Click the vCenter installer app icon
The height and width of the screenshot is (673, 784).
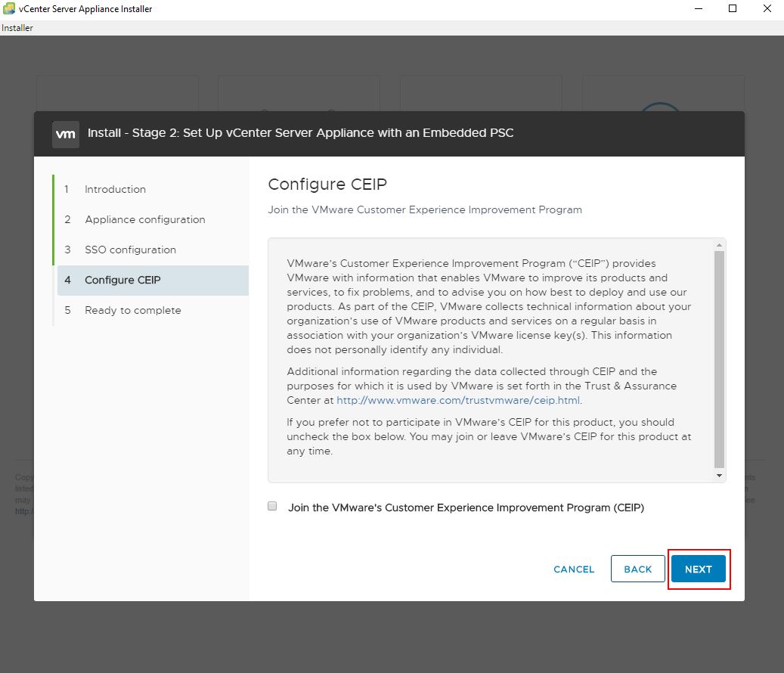coord(9,8)
